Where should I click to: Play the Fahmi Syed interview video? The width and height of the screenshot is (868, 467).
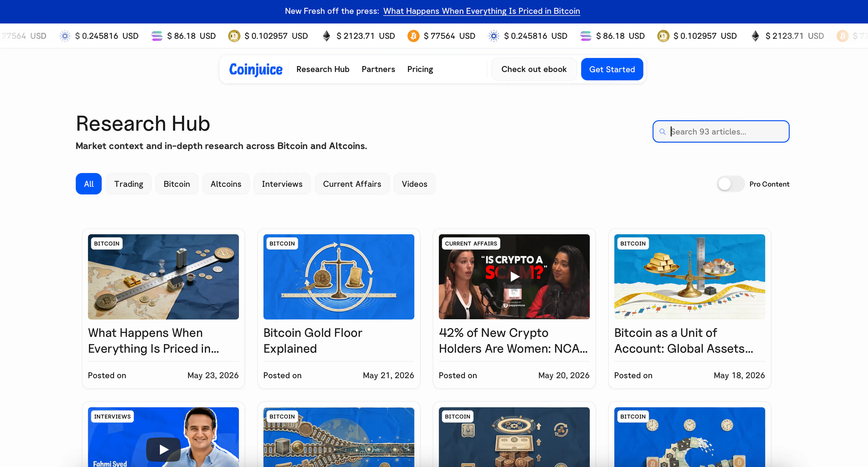163,449
